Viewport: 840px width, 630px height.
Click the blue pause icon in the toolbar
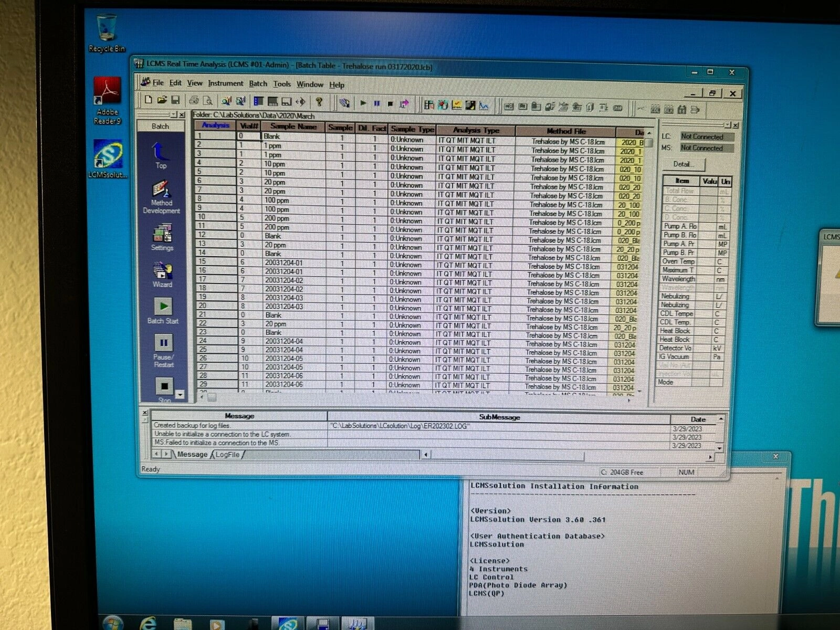click(377, 103)
